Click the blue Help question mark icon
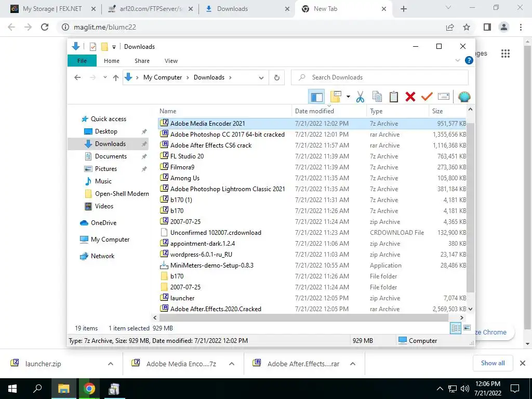Image resolution: width=532 pixels, height=399 pixels. [x=469, y=60]
